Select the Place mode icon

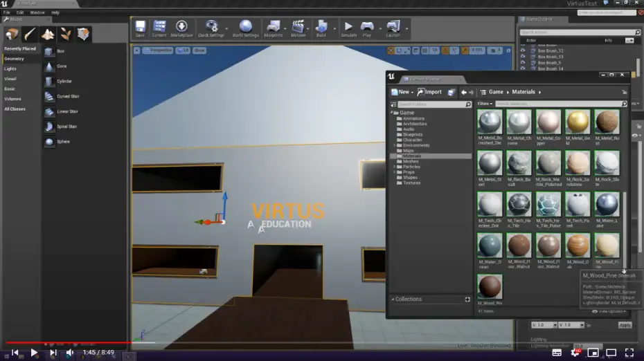point(12,34)
